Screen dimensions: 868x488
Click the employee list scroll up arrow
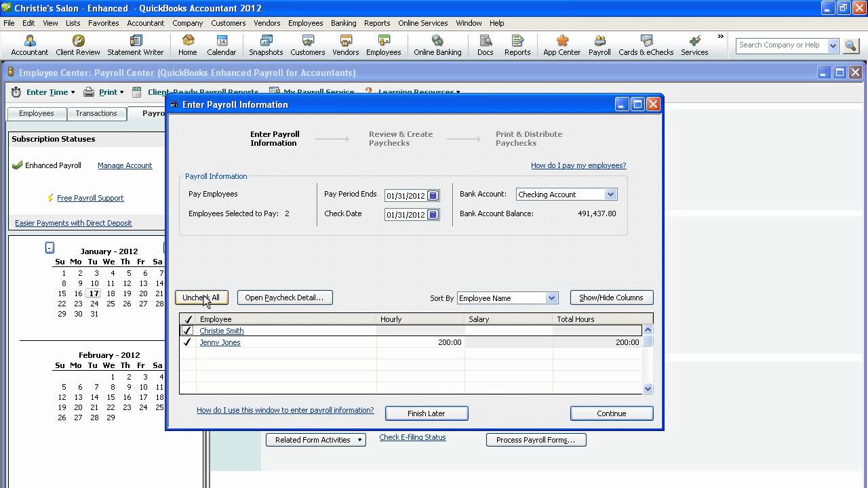click(x=648, y=330)
